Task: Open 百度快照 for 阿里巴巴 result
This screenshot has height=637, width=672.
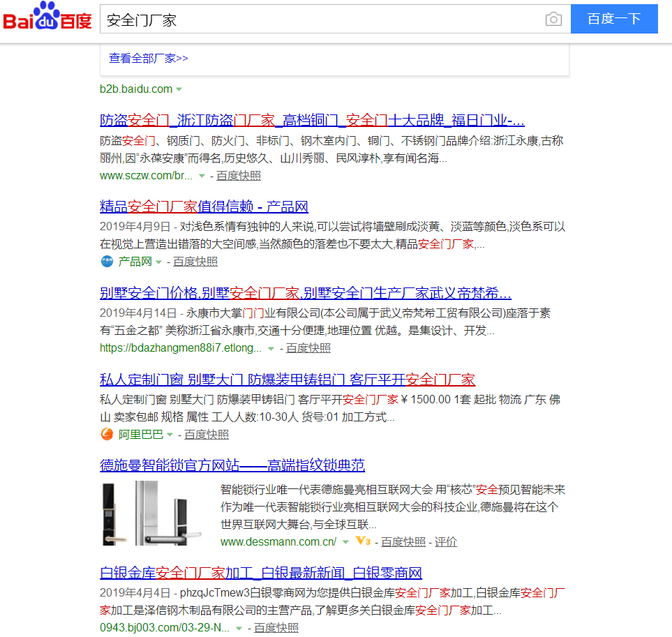Action: (x=207, y=435)
